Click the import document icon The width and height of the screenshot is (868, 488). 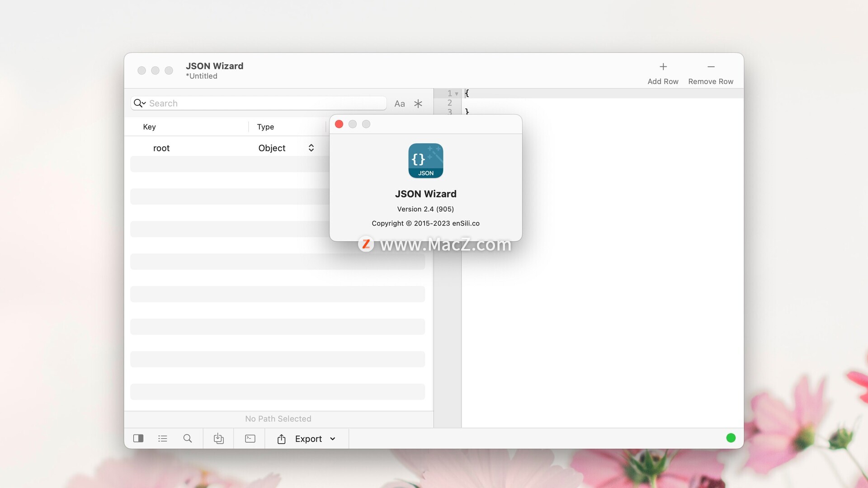click(x=219, y=439)
